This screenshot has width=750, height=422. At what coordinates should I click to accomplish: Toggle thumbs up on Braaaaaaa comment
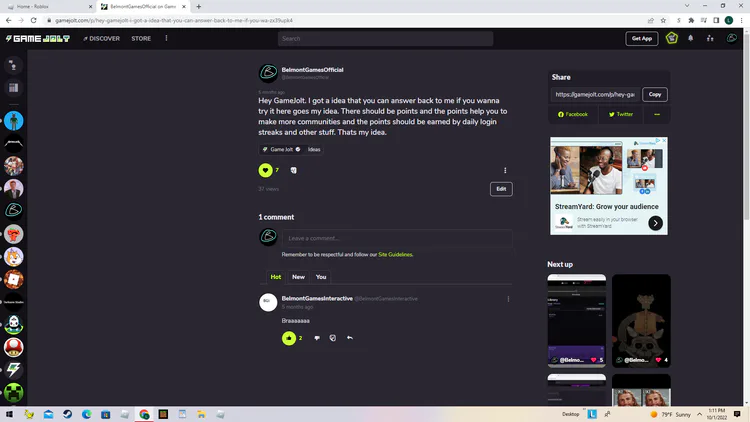(289, 338)
